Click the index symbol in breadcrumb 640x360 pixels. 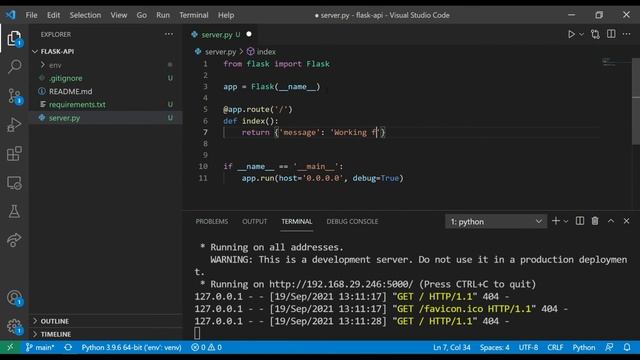pyautogui.click(x=262, y=52)
